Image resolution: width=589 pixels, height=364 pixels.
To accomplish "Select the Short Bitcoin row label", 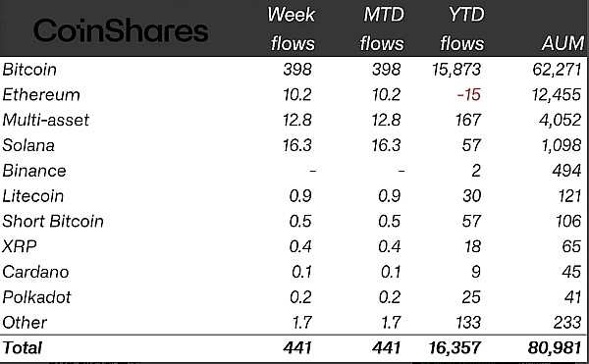I will pyautogui.click(x=53, y=221).
